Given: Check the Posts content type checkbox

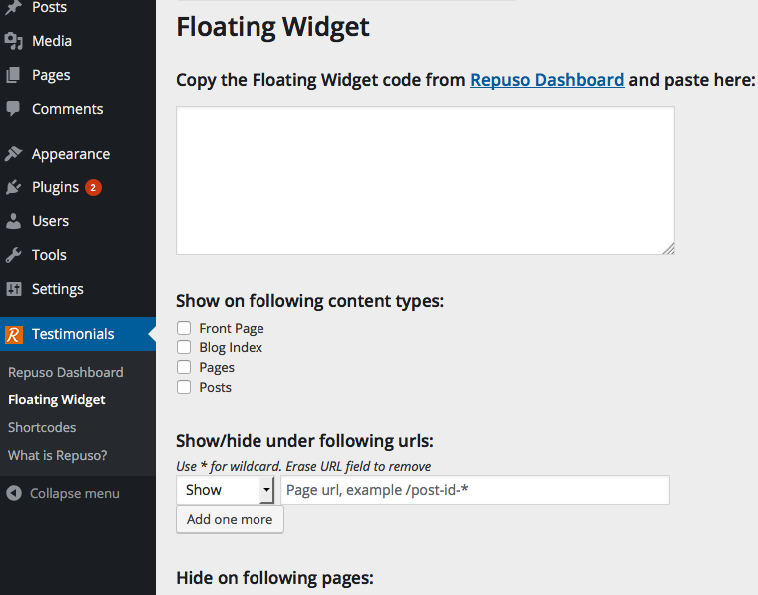Looking at the screenshot, I should [184, 387].
